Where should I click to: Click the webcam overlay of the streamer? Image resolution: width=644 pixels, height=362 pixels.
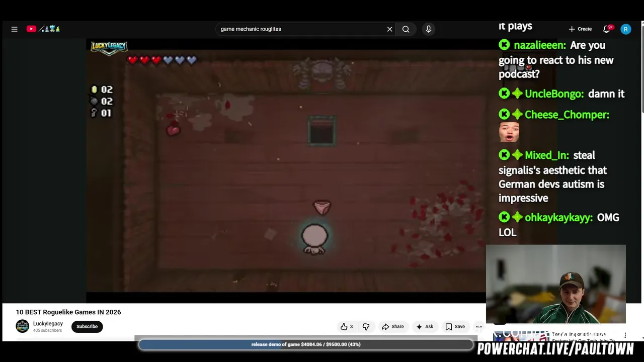(556, 284)
